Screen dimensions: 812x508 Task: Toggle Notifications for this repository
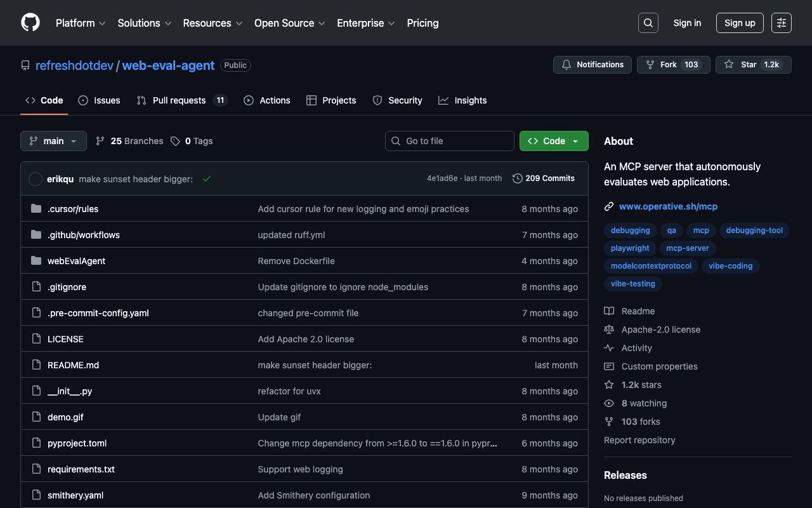pyautogui.click(x=593, y=65)
